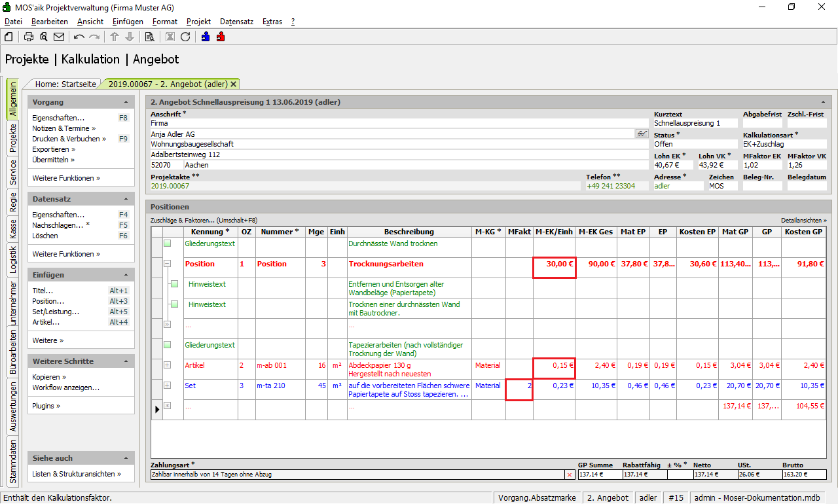Image resolution: width=838 pixels, height=504 pixels.
Task: Click green box of first Gliederungstext row
Action: tap(168, 243)
